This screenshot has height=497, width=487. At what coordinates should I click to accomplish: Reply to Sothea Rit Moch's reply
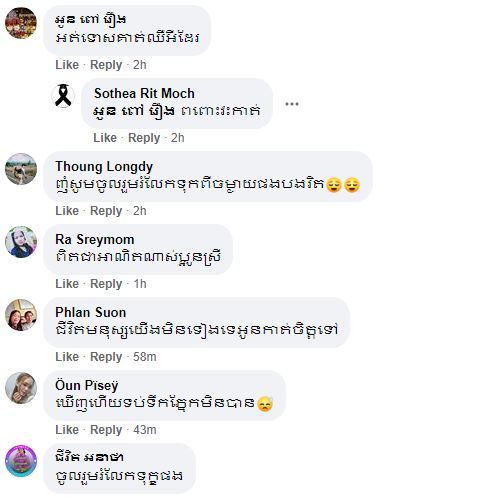(144, 138)
